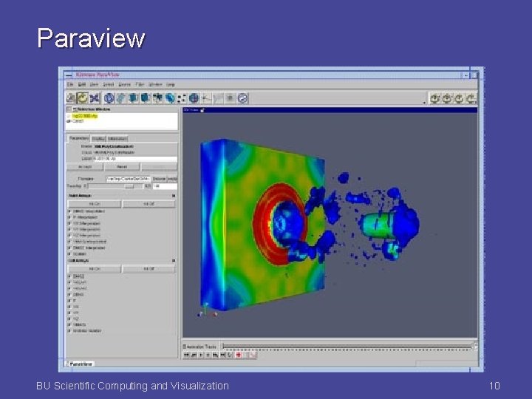
Task: Click the fourth green camera rotation icon
Action: pos(471,98)
